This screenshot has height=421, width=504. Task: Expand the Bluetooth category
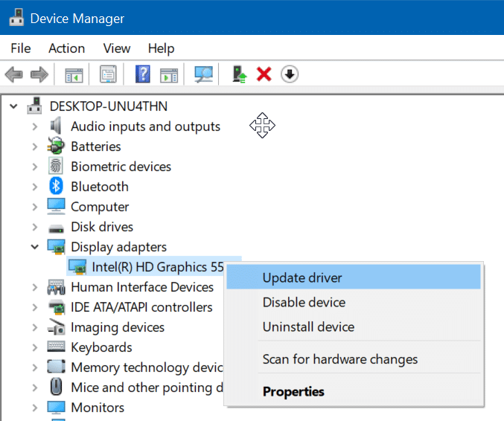click(x=34, y=187)
